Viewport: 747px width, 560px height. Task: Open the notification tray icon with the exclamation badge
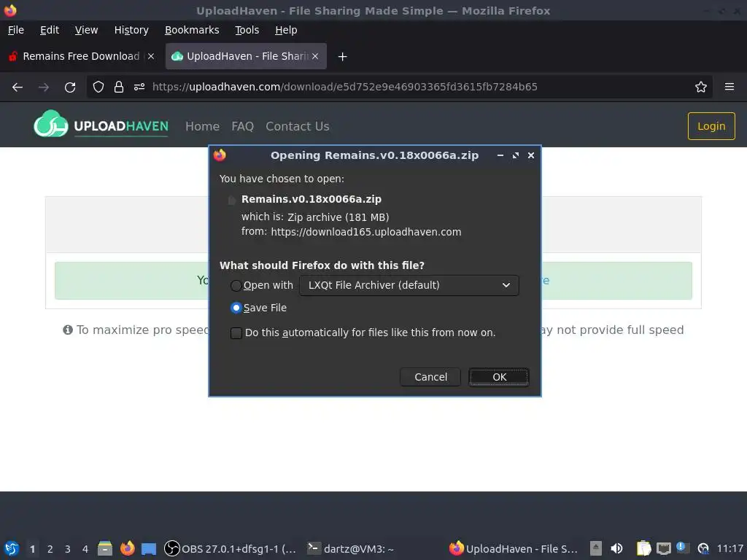click(x=683, y=548)
